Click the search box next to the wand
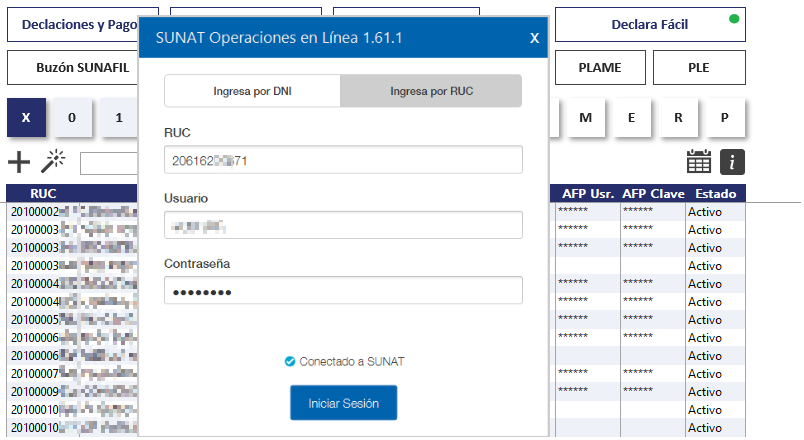This screenshot has width=804, height=440. point(109,164)
